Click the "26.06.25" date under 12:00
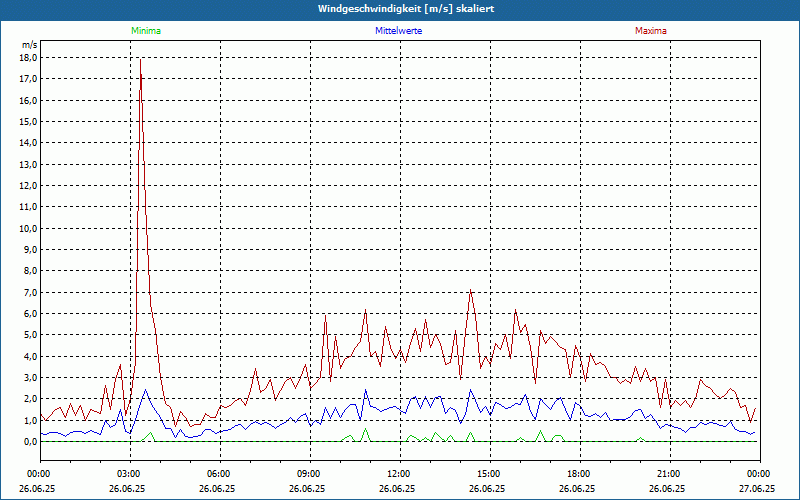800x500 pixels. pyautogui.click(x=397, y=488)
